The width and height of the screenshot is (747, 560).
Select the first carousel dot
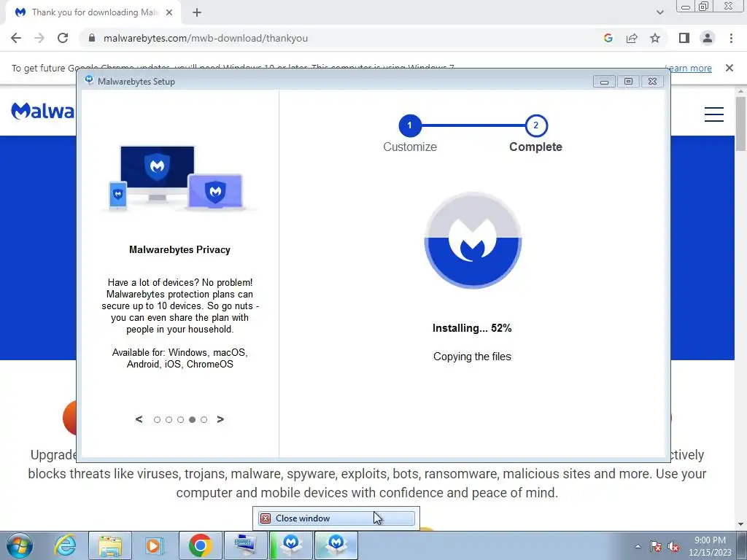158,419
